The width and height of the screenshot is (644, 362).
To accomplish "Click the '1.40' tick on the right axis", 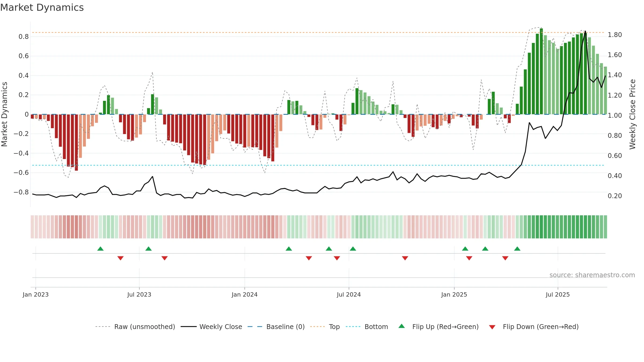I will [x=615, y=75].
